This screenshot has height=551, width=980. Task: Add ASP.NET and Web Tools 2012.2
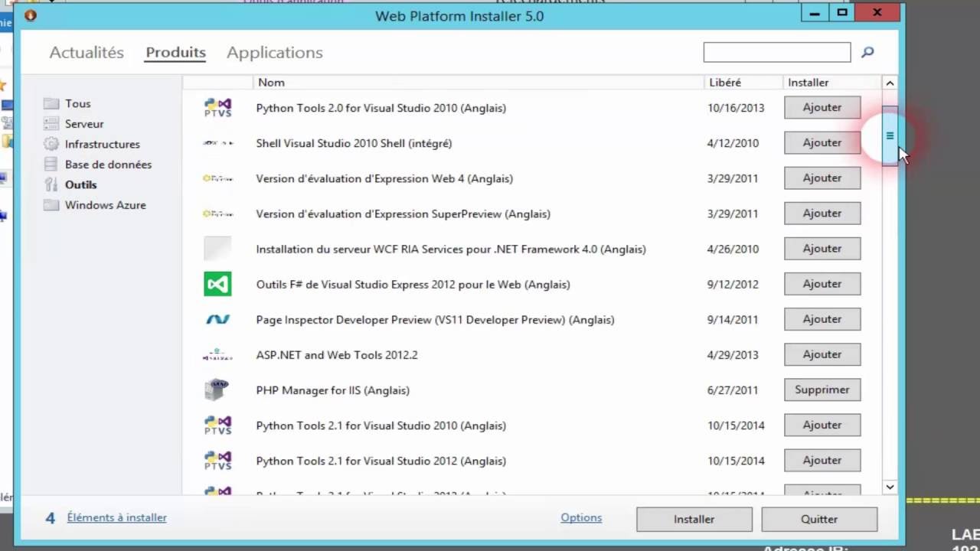click(822, 354)
